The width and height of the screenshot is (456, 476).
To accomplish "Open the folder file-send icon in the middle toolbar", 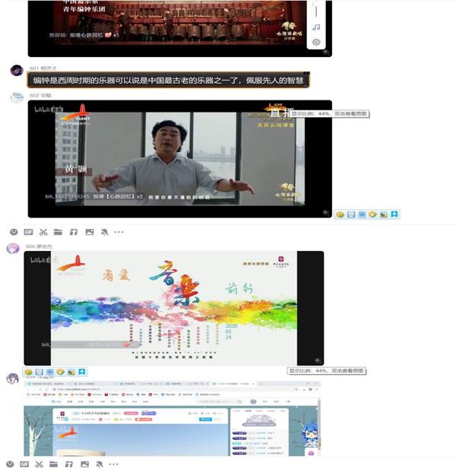I will pyautogui.click(x=58, y=232).
